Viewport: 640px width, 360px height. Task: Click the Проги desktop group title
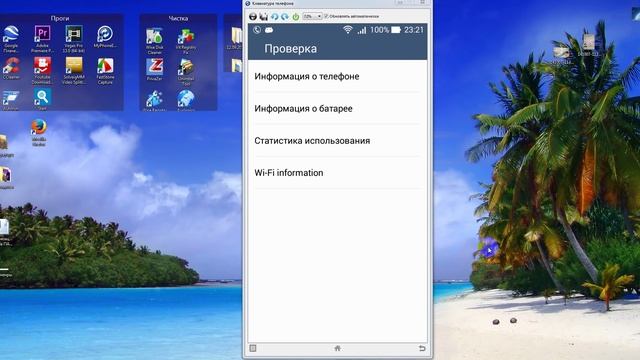(x=60, y=18)
